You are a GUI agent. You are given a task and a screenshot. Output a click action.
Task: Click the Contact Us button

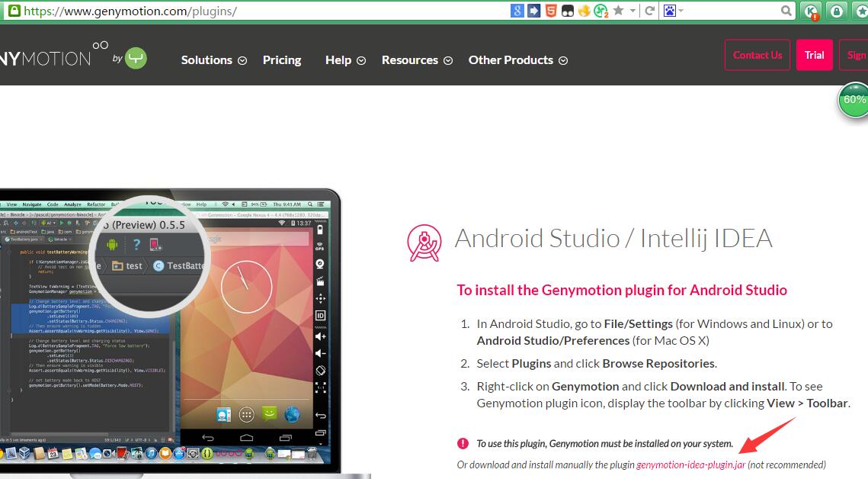[757, 55]
